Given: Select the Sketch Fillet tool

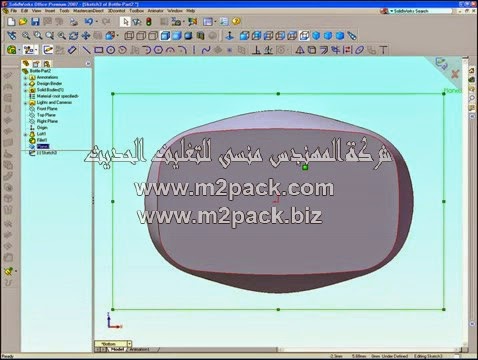Looking at the screenshot, I should click(182, 50).
